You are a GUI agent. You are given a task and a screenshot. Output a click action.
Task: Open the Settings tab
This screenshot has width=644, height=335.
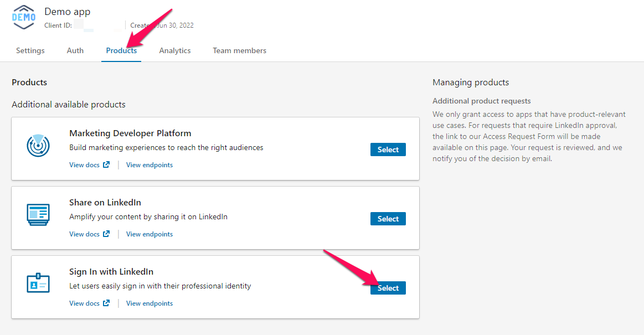[x=30, y=50]
